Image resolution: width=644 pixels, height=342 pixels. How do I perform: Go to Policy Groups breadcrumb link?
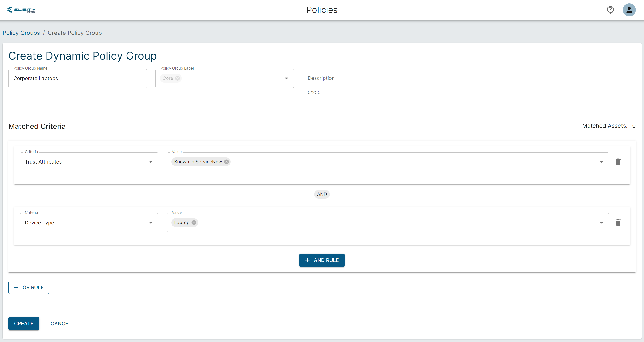21,33
